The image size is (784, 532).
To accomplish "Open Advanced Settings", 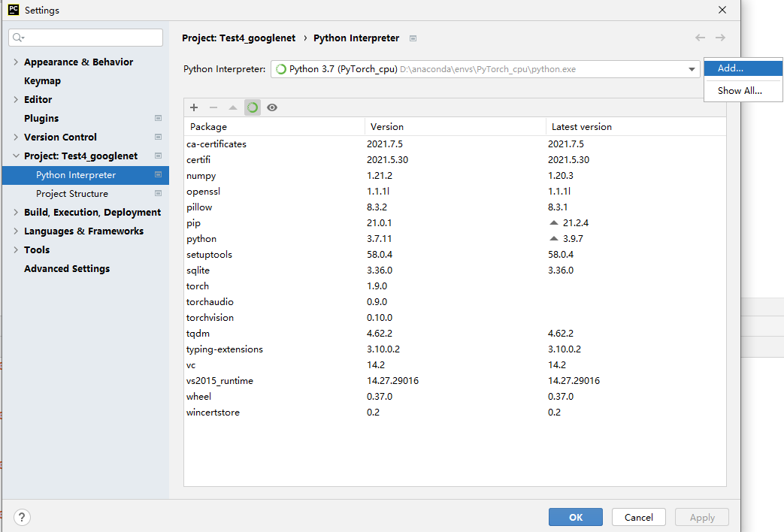I will click(67, 268).
